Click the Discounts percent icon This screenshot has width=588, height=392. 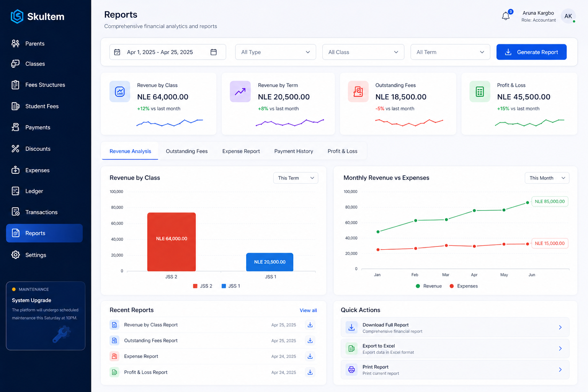[x=15, y=149]
